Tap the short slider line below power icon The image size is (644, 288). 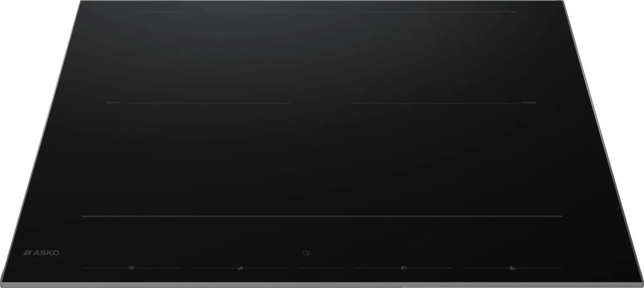click(x=321, y=268)
